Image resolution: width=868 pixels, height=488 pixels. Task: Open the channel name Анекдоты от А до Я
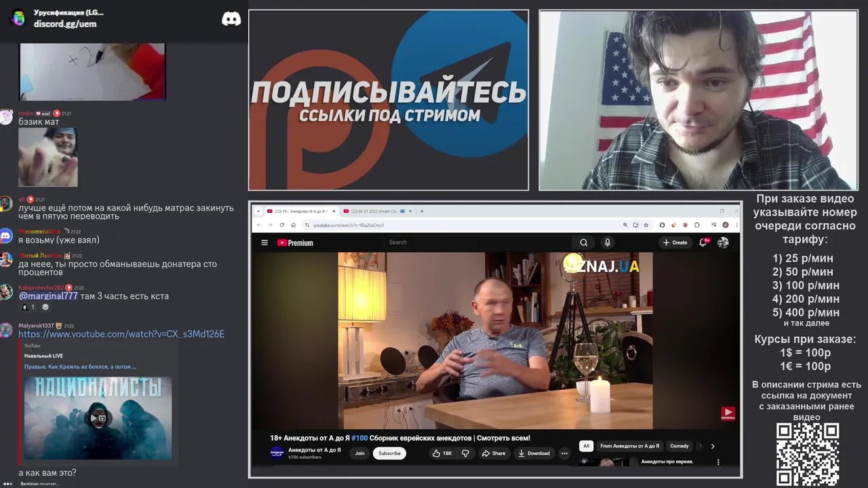[315, 450]
